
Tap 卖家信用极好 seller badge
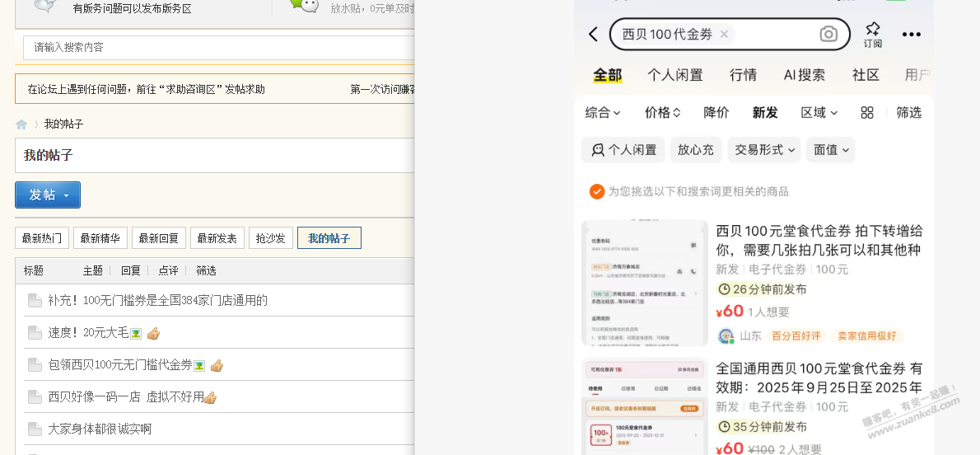867,336
